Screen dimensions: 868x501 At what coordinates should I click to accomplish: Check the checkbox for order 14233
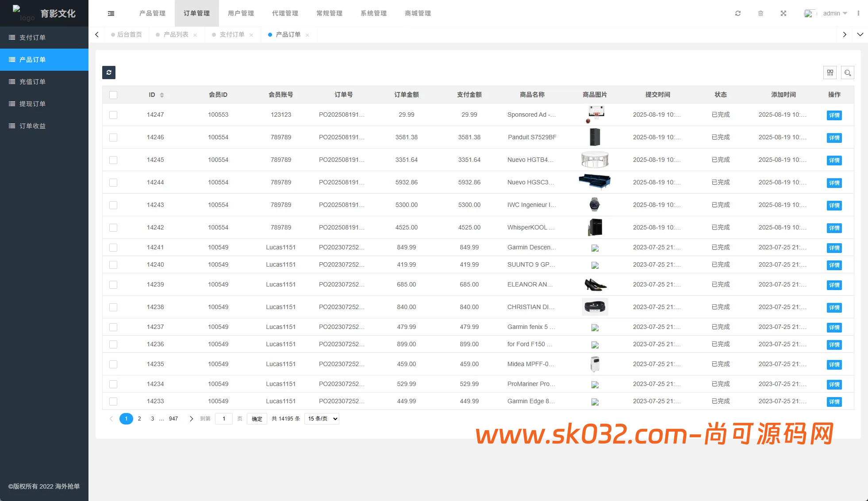[x=113, y=402]
